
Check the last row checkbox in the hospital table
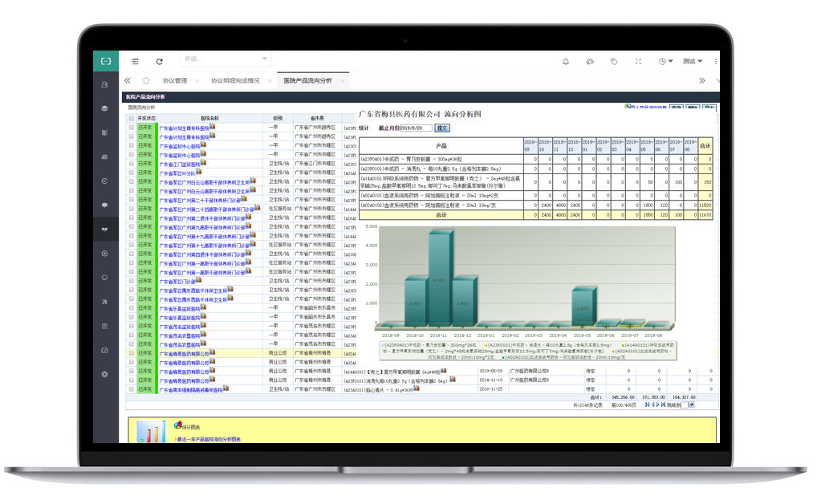[132, 389]
